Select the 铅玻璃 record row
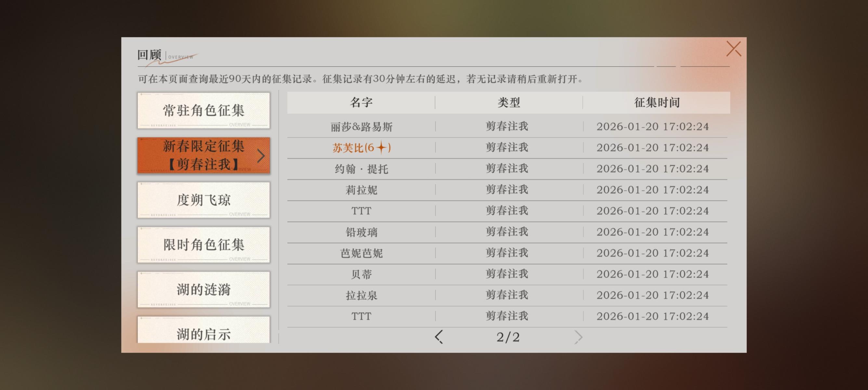Viewport: 868px width, 390px height. (361, 232)
